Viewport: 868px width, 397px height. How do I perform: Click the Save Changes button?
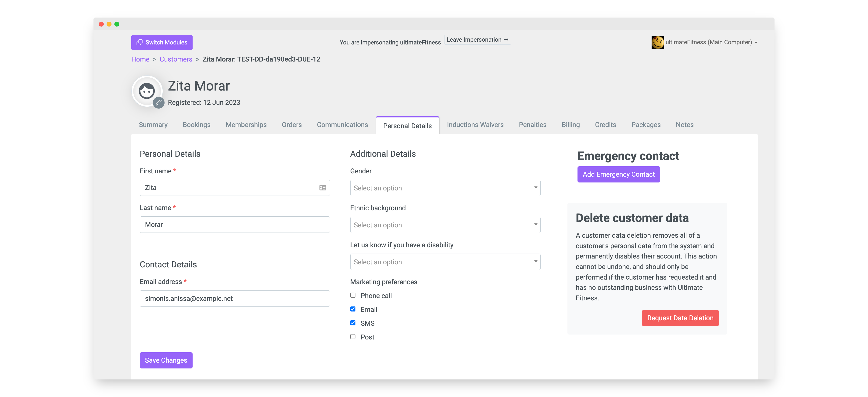coord(166,360)
